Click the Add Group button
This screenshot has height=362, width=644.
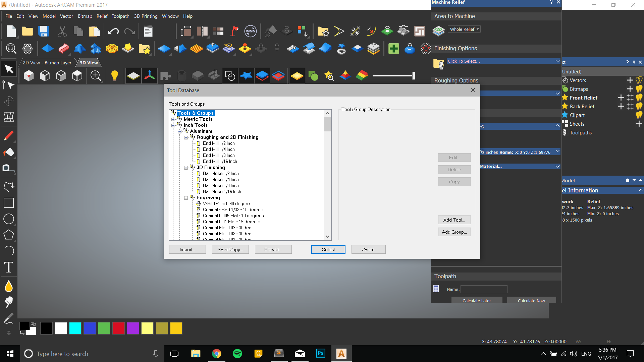(x=454, y=232)
